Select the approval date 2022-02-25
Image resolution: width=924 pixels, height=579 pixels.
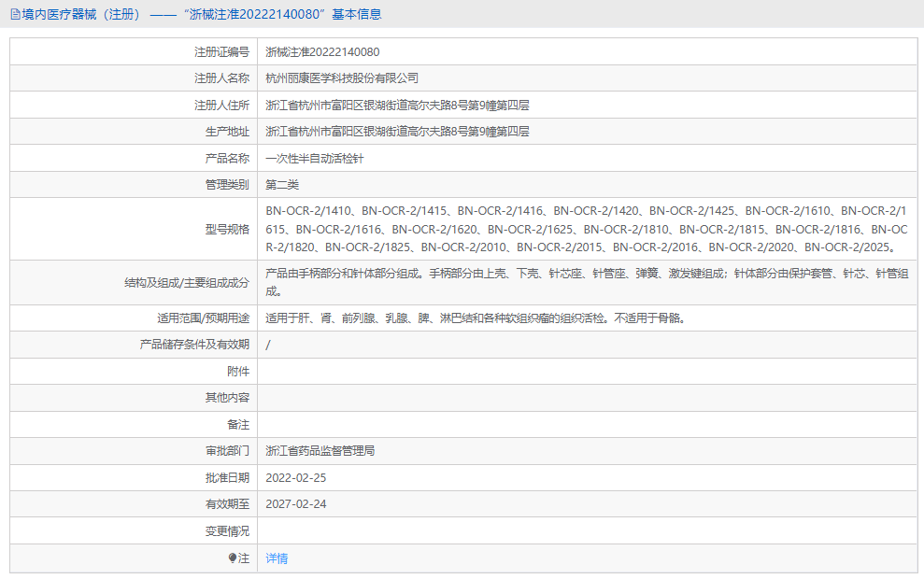294,477
